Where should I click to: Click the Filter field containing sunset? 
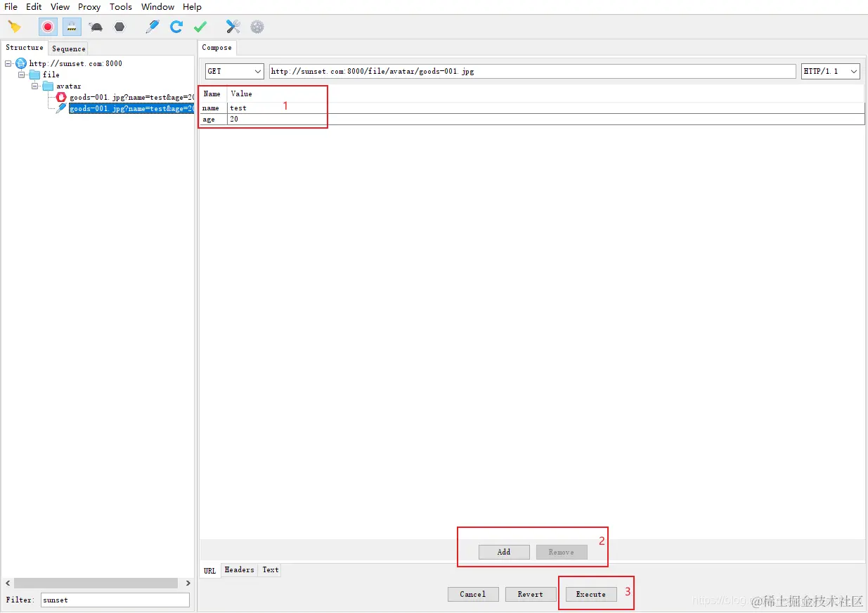pyautogui.click(x=115, y=600)
